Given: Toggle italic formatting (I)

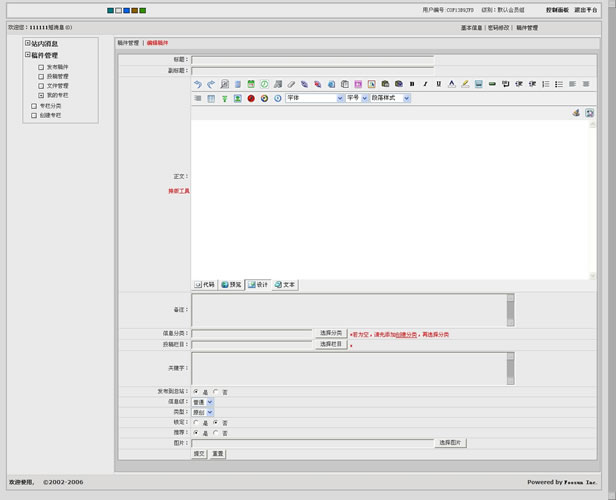Looking at the screenshot, I should click(425, 84).
